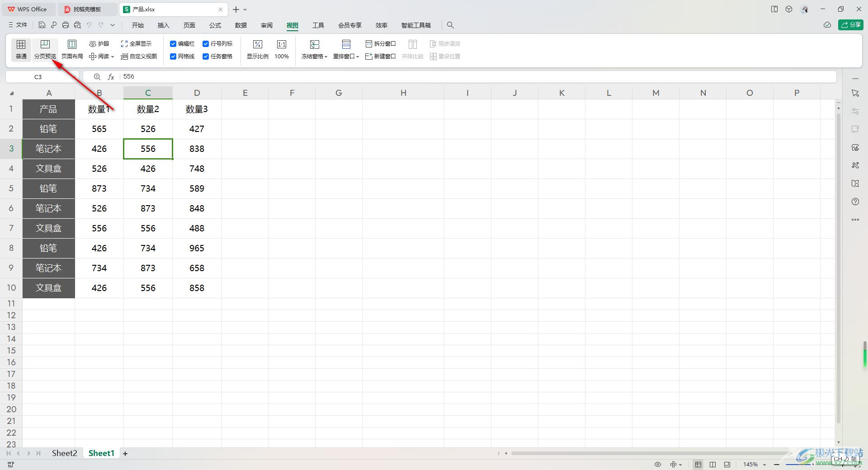This screenshot has height=470, width=868.
Task: Open the new tab dropdown arrow beside plus
Action: point(245,9)
